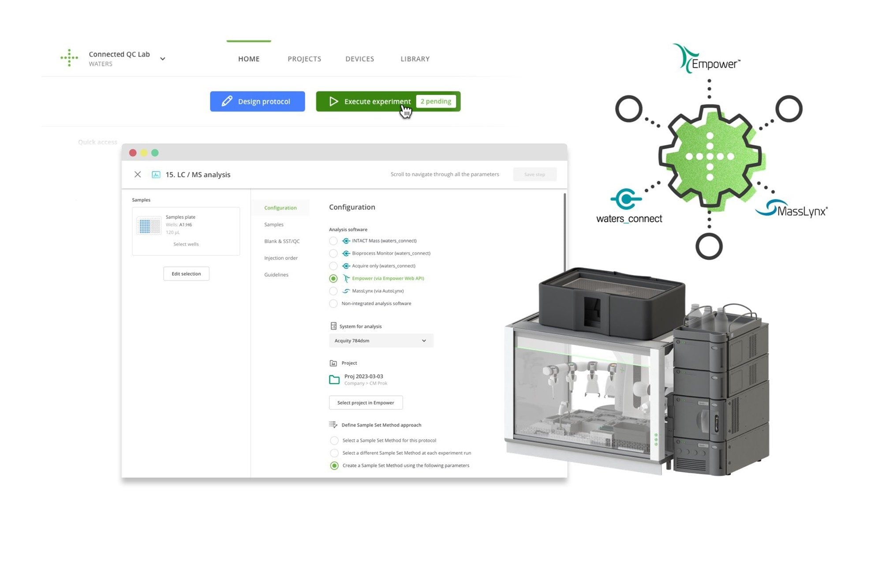Click the waters_connect logo graphic

tap(628, 206)
